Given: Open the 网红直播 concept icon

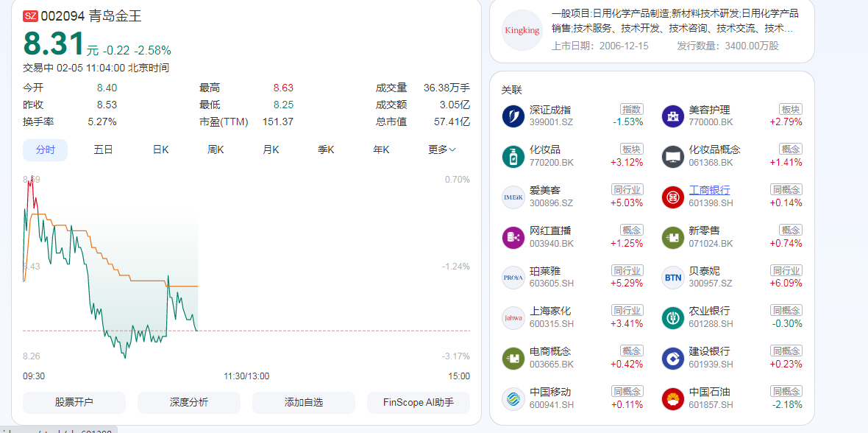Looking at the screenshot, I should (513, 238).
